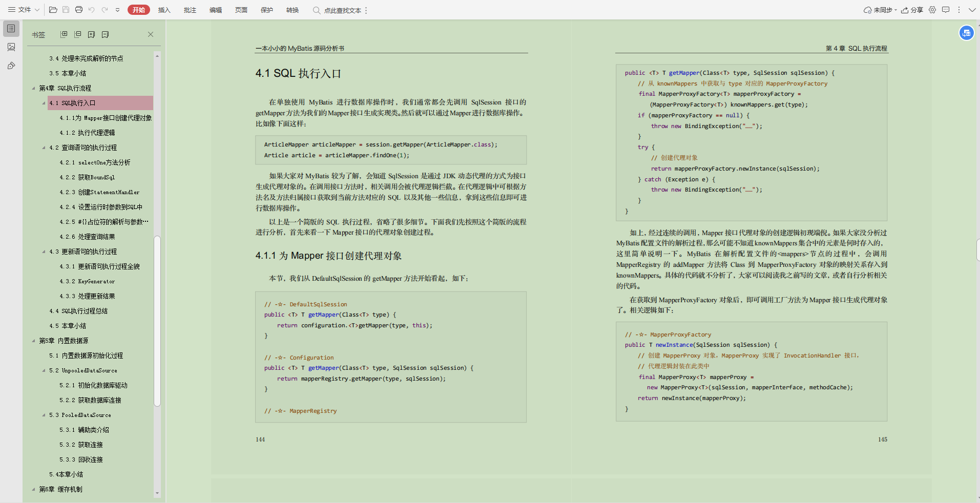Open the more options dots at top right

coord(959,10)
